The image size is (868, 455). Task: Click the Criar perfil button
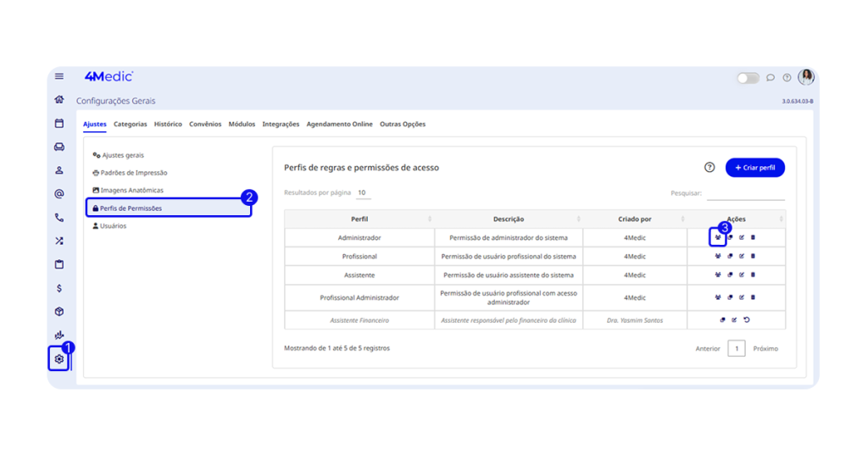pos(754,168)
